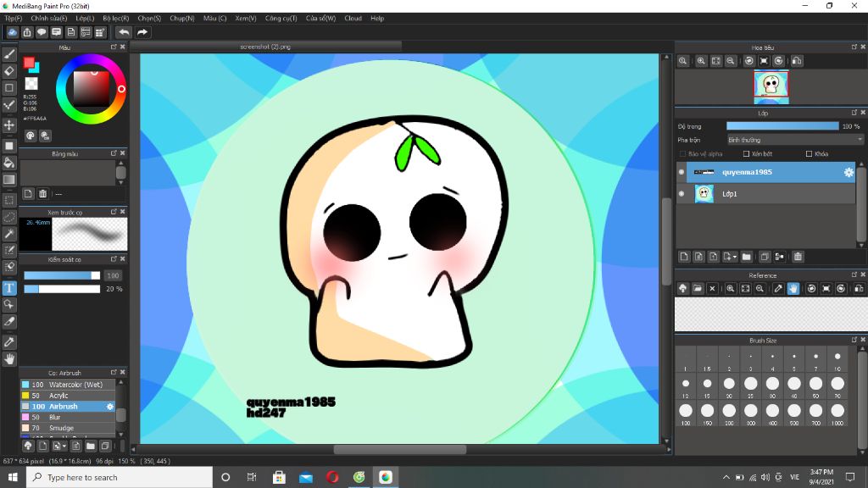Open add-brush dropdown arrow in brush panel
868x488 pixels.
64,446
